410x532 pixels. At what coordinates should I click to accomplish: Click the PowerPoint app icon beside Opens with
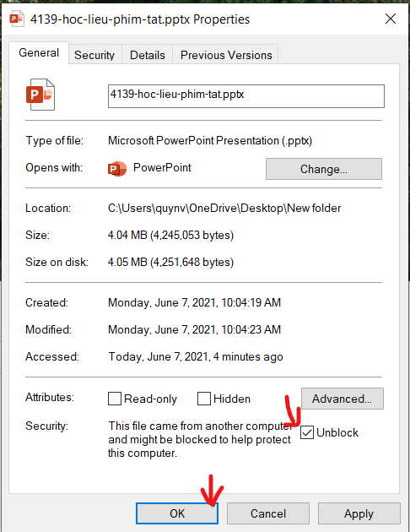117,169
